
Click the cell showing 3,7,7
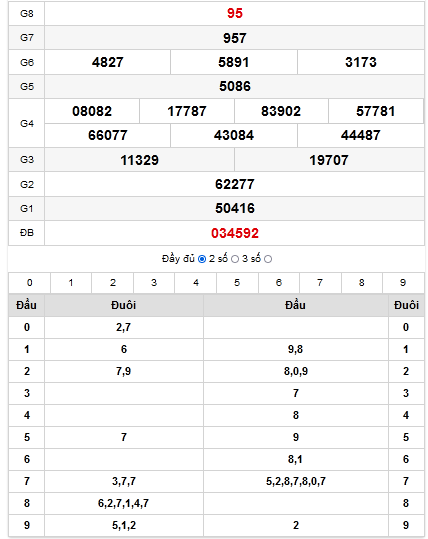(124, 481)
